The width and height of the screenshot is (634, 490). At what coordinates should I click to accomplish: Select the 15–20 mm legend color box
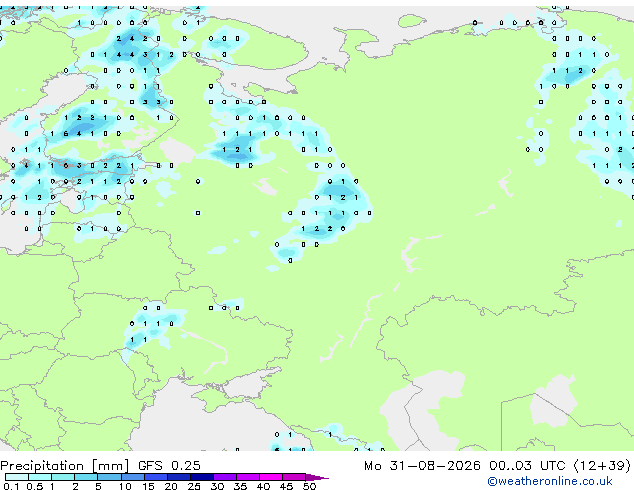155,477
